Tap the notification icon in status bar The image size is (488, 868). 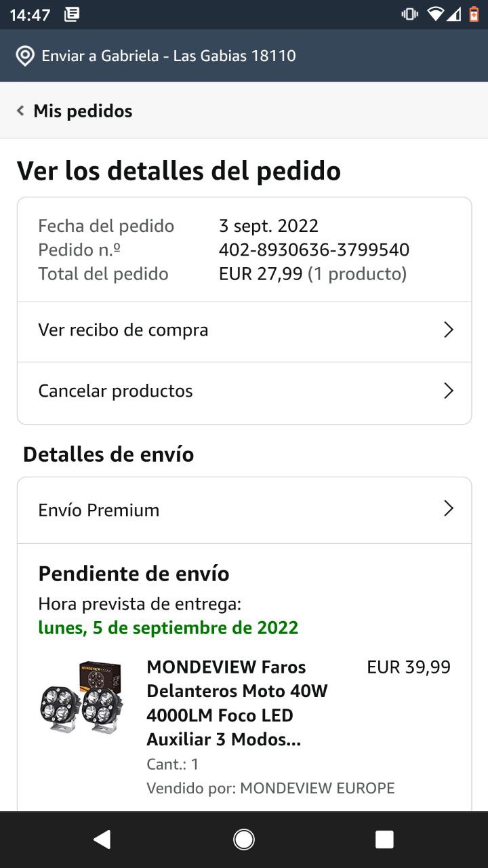pyautogui.click(x=72, y=14)
